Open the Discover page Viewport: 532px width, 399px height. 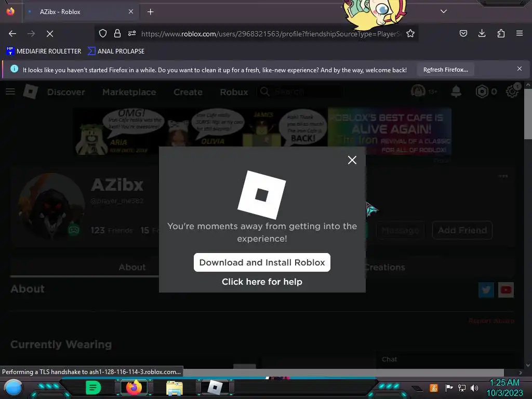pos(66,92)
